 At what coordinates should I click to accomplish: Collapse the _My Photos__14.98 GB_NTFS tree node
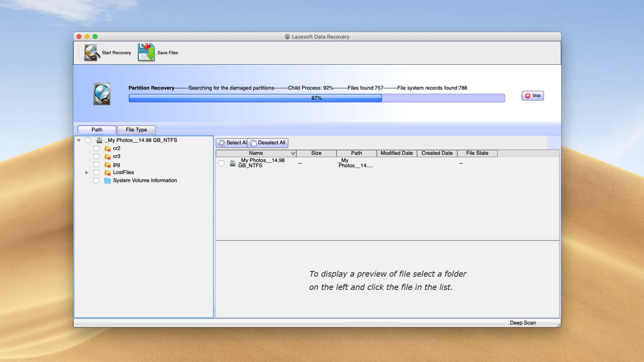[x=79, y=140]
